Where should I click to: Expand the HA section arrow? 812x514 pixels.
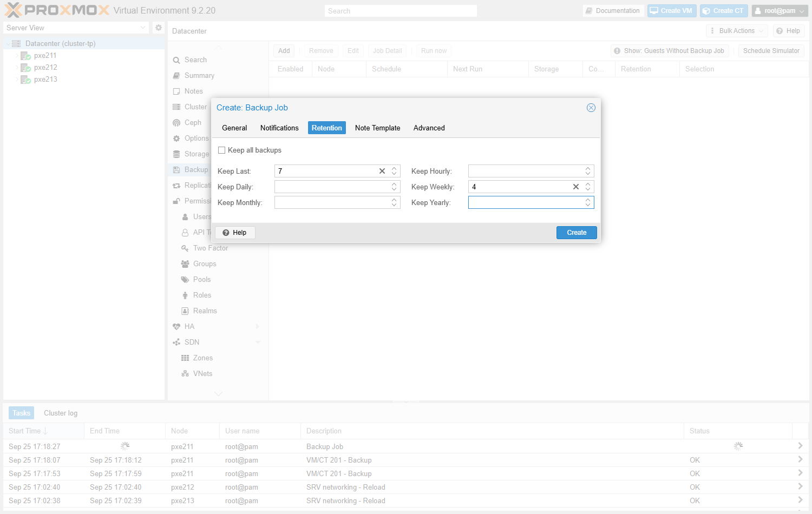pyautogui.click(x=258, y=327)
